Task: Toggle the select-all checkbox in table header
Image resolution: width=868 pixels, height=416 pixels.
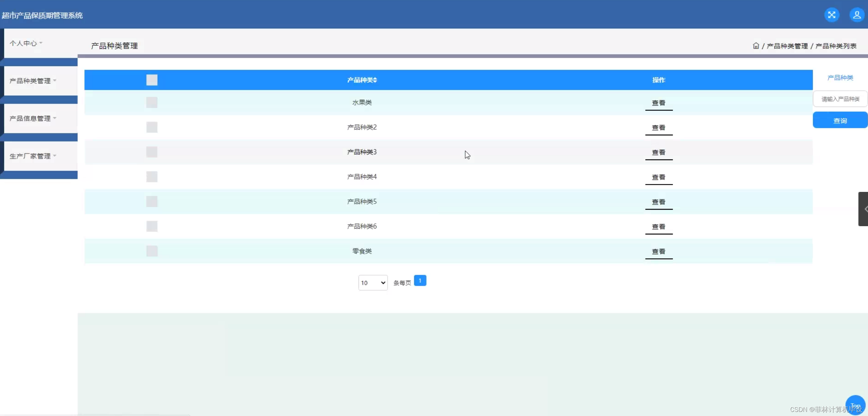Action: point(152,80)
